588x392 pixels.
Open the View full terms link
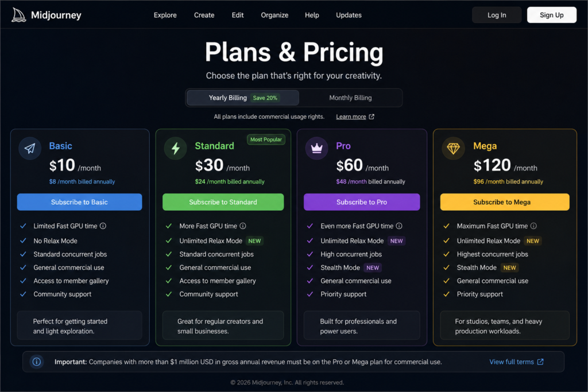pos(516,362)
